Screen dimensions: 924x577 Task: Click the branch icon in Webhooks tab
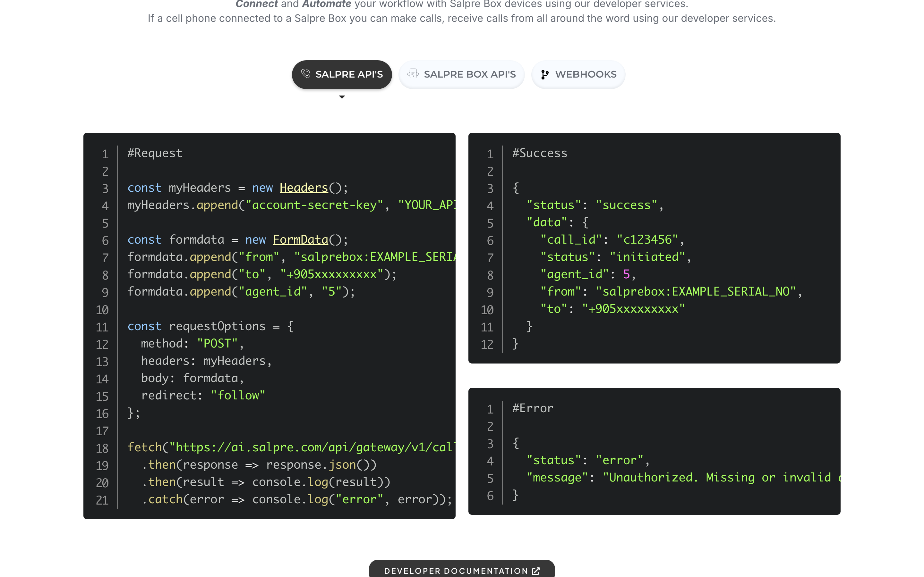(x=545, y=74)
